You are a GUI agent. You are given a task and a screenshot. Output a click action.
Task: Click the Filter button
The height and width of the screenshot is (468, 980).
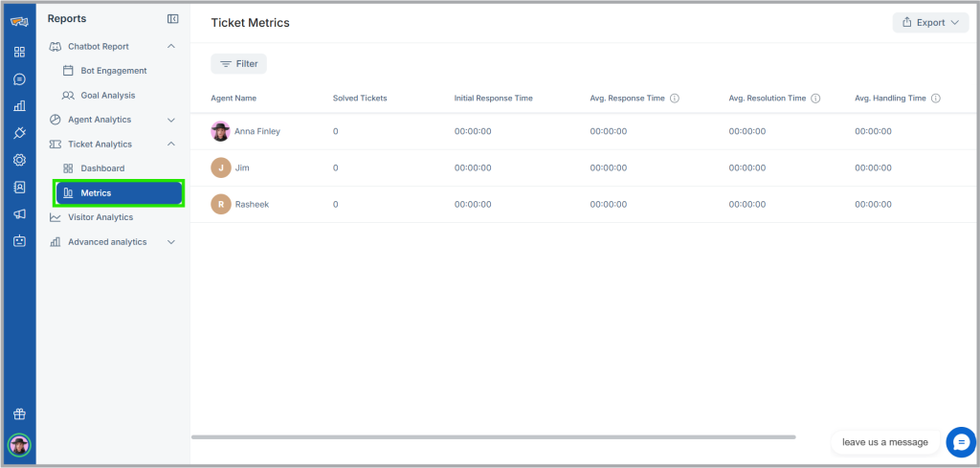(238, 64)
